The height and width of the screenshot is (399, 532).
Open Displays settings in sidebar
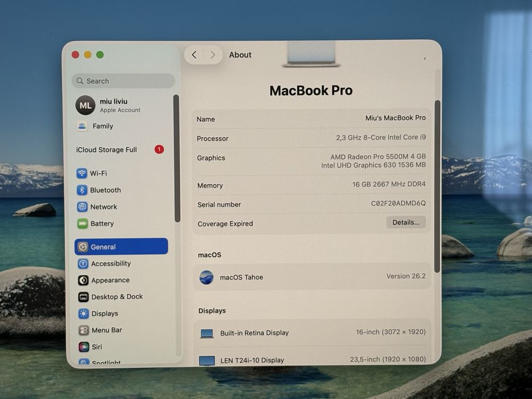point(121,313)
